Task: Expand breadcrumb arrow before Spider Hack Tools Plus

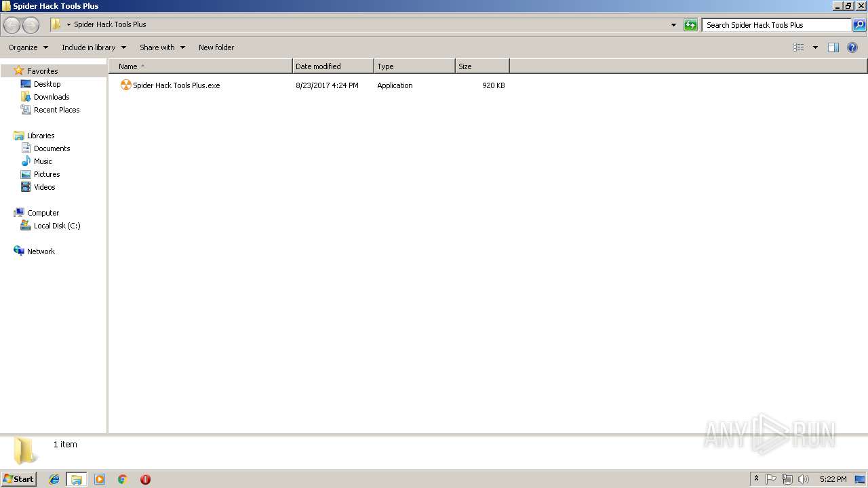Action: tap(68, 25)
